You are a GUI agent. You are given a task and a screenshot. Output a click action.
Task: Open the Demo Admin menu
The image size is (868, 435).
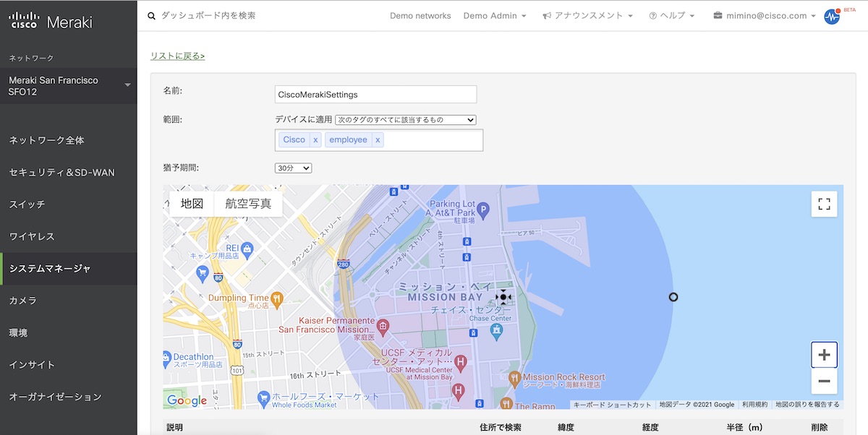(495, 16)
